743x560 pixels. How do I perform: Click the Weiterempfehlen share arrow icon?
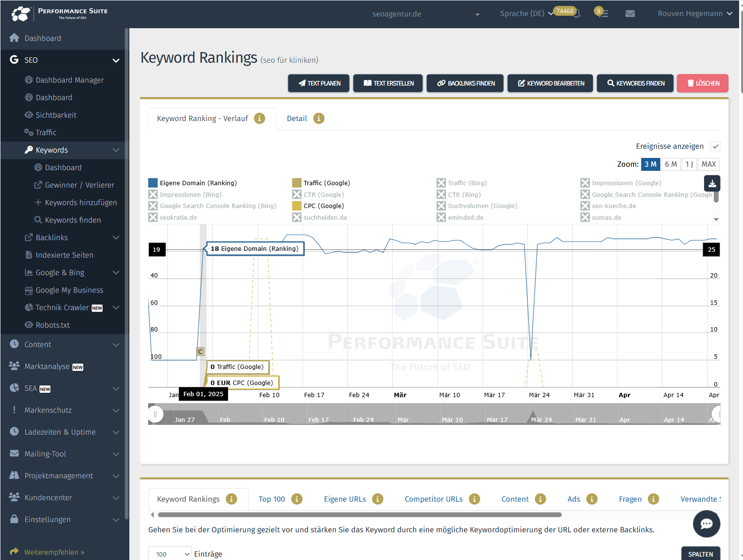15,552
